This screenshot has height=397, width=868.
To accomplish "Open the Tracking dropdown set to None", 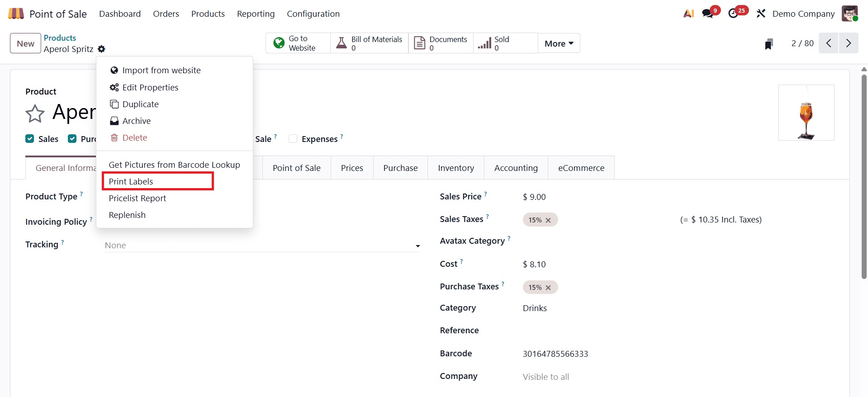I will tap(262, 245).
